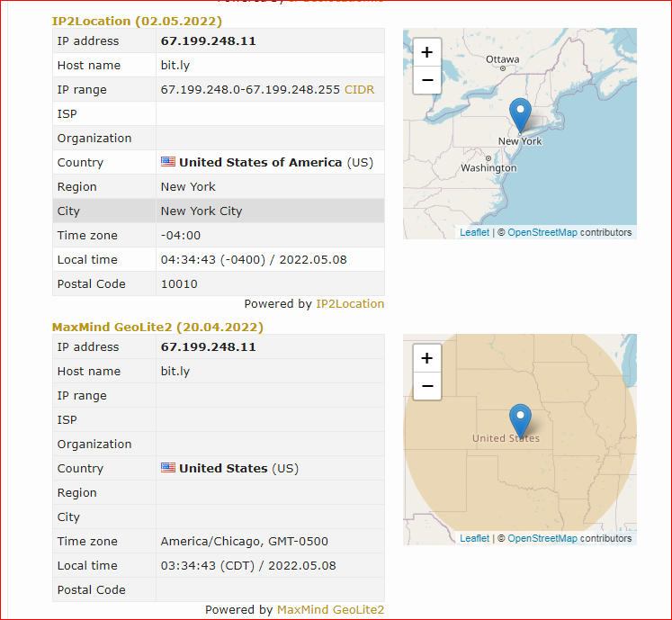The height and width of the screenshot is (620, 672).
Task: Click the Postal Code value 10010
Action: (179, 283)
